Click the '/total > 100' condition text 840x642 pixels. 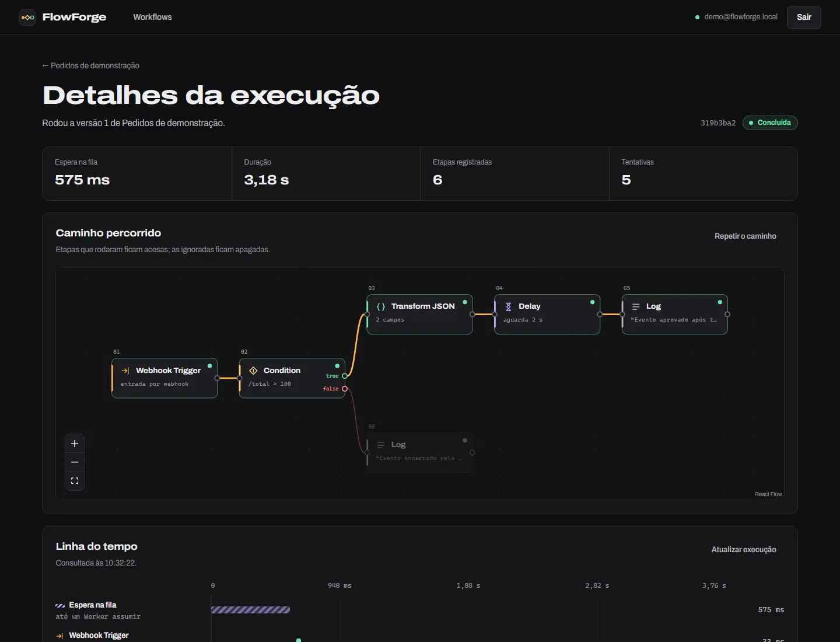coord(269,384)
